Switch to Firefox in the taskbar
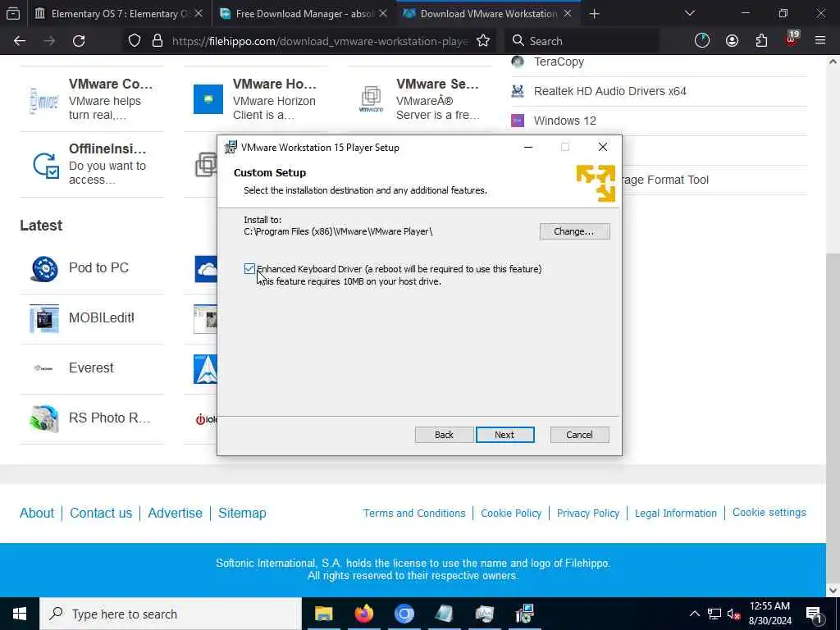 [x=363, y=614]
